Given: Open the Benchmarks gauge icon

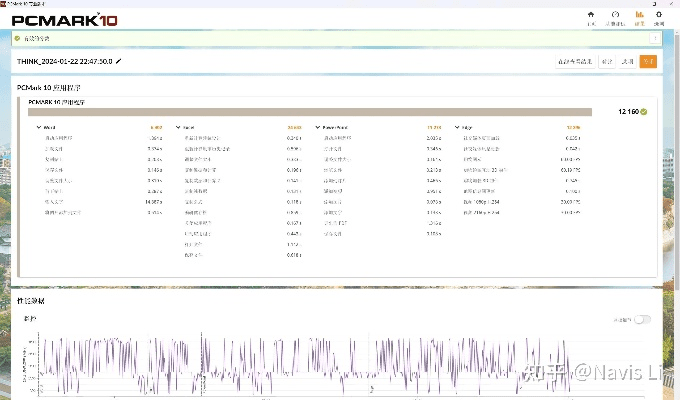Looking at the screenshot, I should tap(614, 16).
